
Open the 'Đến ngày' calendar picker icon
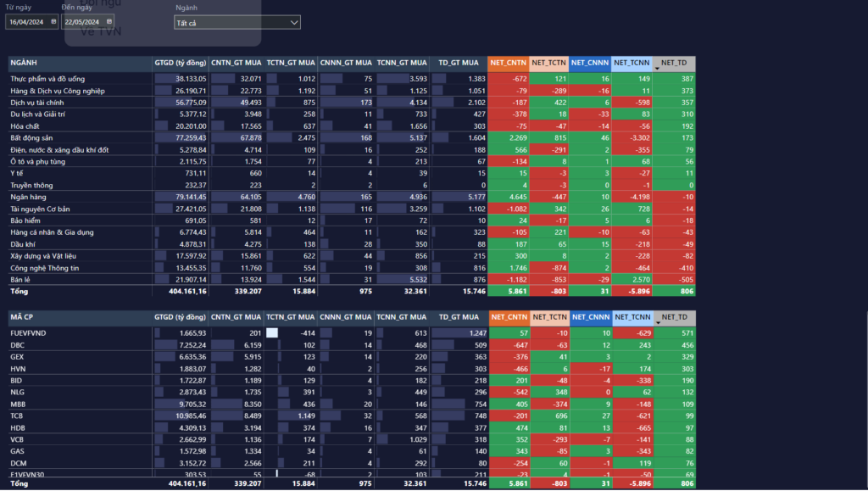click(x=110, y=22)
